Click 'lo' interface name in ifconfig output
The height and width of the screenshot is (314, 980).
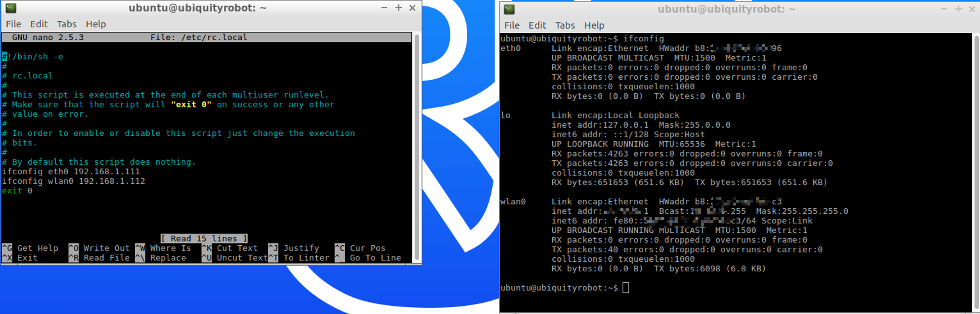click(x=505, y=116)
